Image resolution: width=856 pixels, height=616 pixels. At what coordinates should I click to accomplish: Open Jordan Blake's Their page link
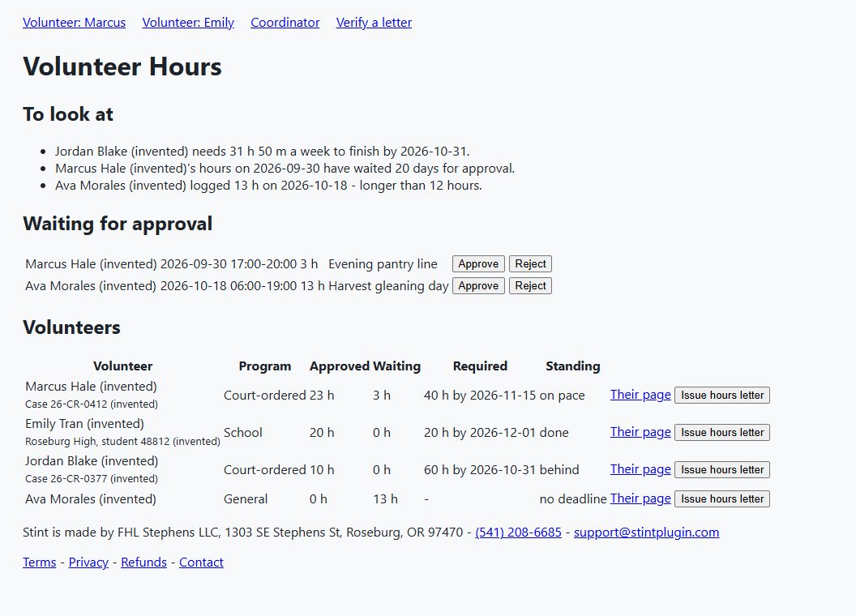click(640, 469)
